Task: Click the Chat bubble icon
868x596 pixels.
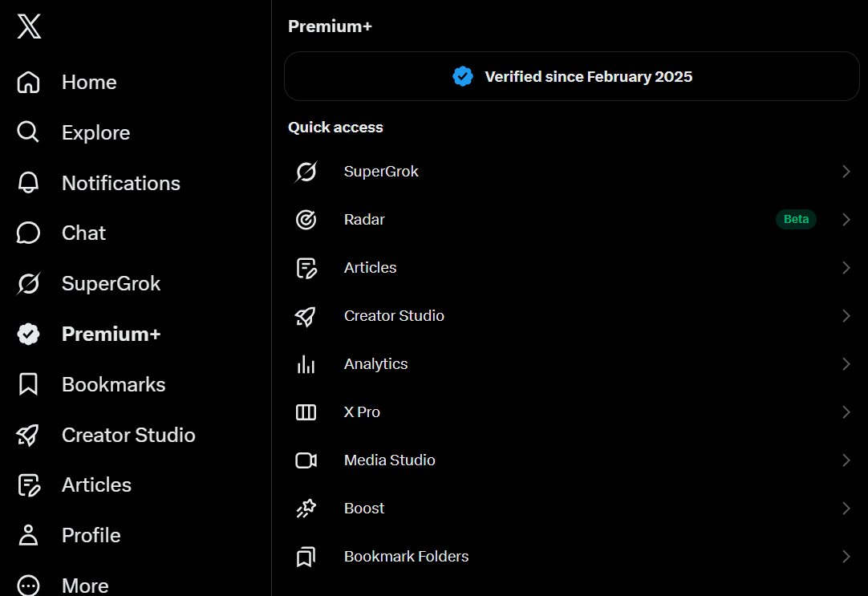Action: click(28, 233)
